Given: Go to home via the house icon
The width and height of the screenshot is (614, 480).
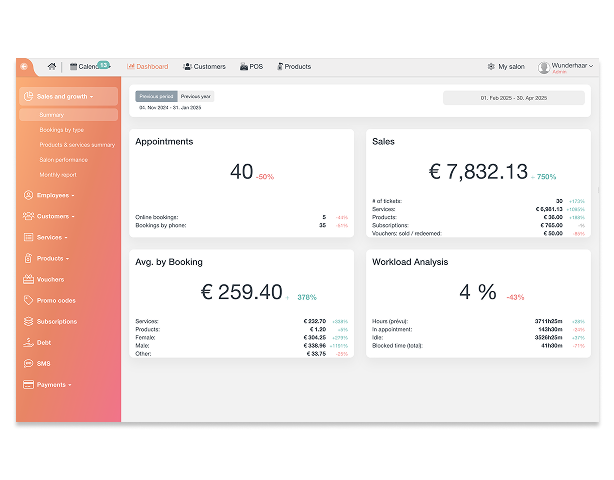Looking at the screenshot, I should click(52, 67).
